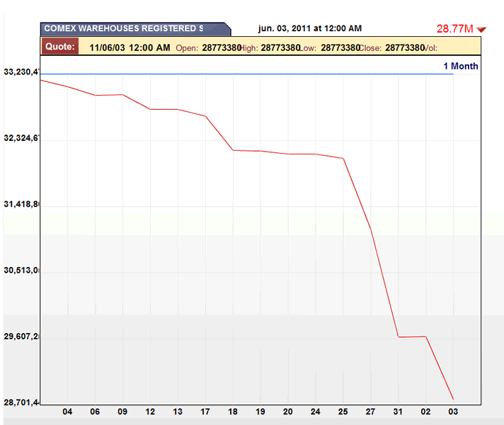Screen dimensions: 504x425
Task: Click x-axis date label 31
Action: coord(399,412)
